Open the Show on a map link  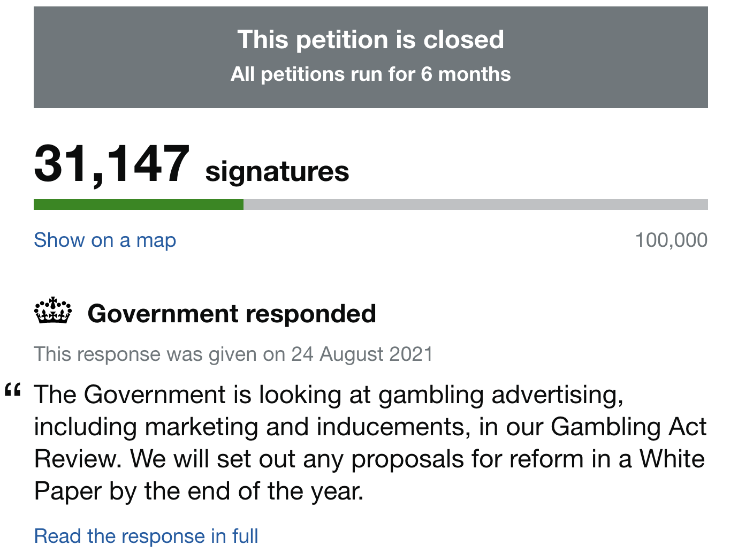(105, 240)
